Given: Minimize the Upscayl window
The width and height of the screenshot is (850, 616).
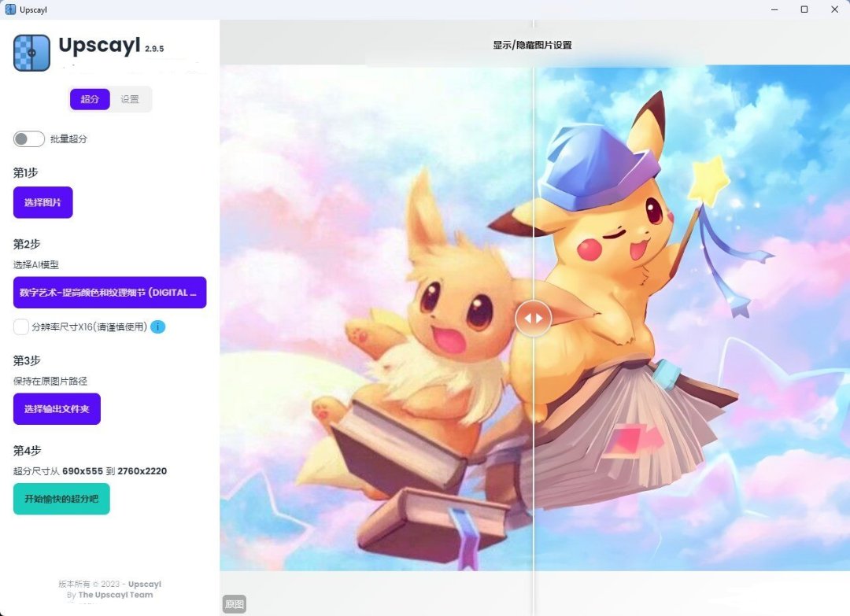Looking at the screenshot, I should click(774, 9).
